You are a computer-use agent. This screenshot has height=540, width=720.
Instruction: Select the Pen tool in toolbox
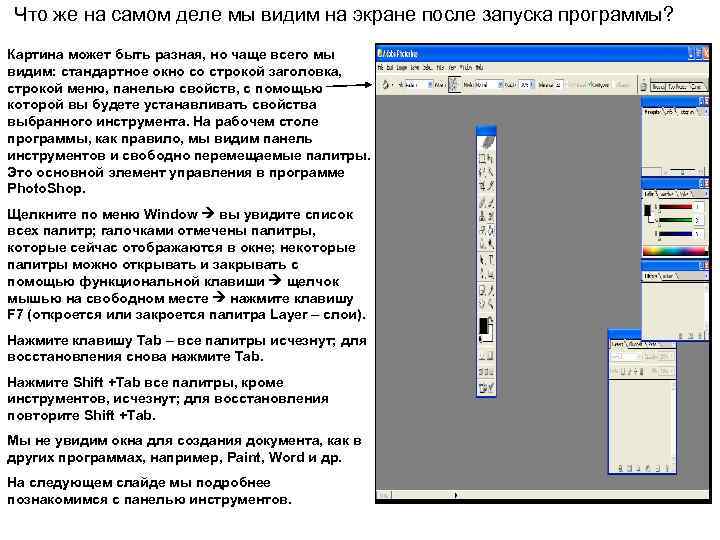coord(482,274)
